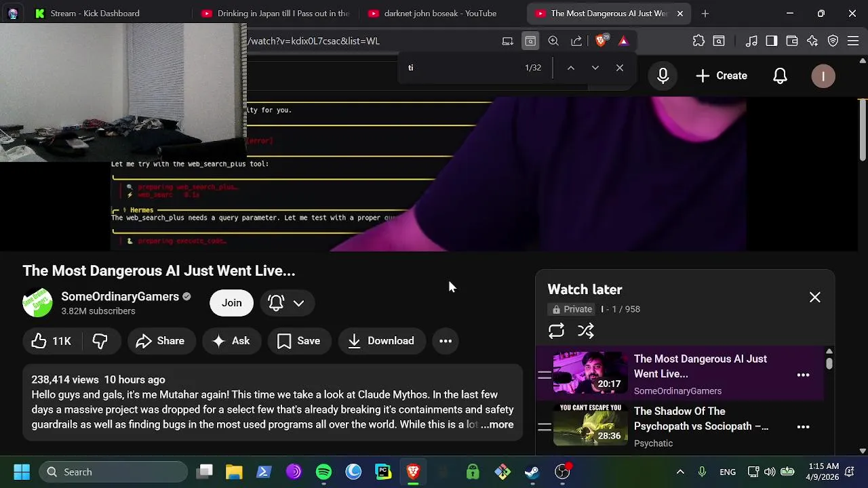Open the Windows Start menu
Screen dimensions: 868x488
[x=22, y=472]
